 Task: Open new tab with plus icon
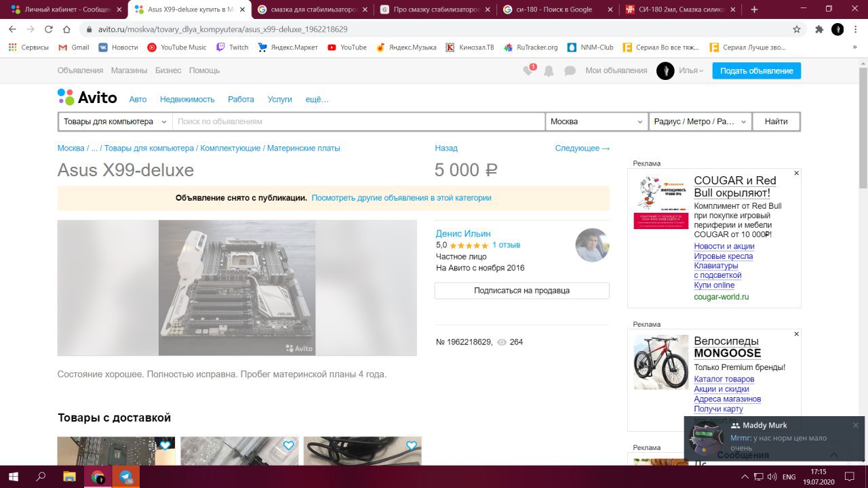click(754, 9)
